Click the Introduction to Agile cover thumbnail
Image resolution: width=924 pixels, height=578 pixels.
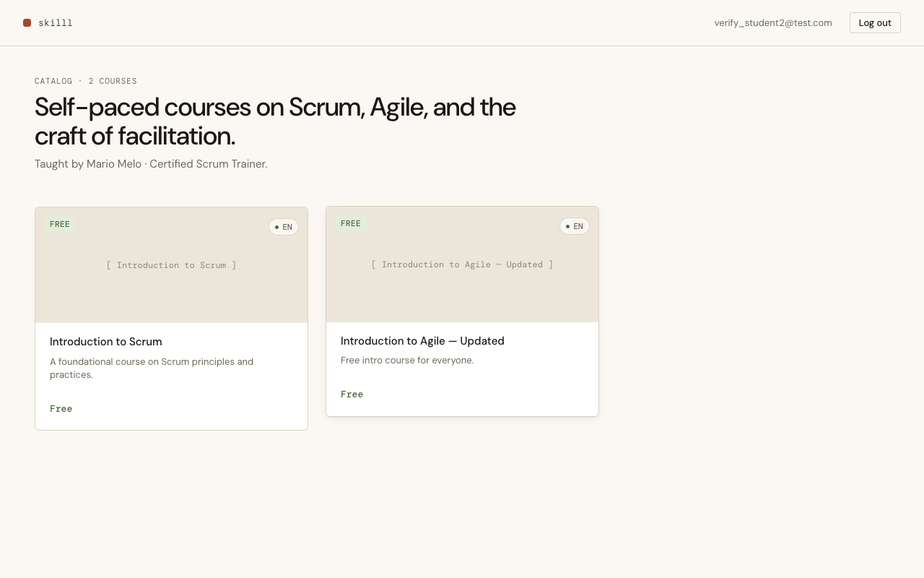click(462, 264)
